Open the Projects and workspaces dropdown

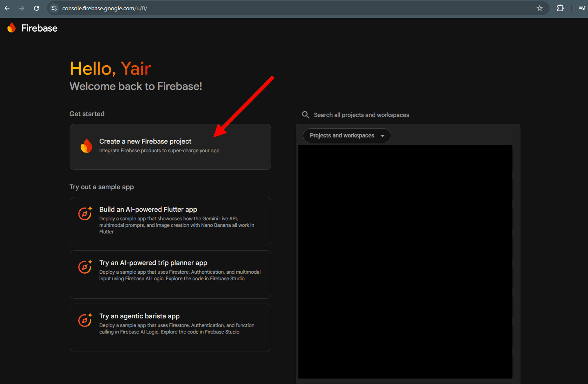pos(347,136)
